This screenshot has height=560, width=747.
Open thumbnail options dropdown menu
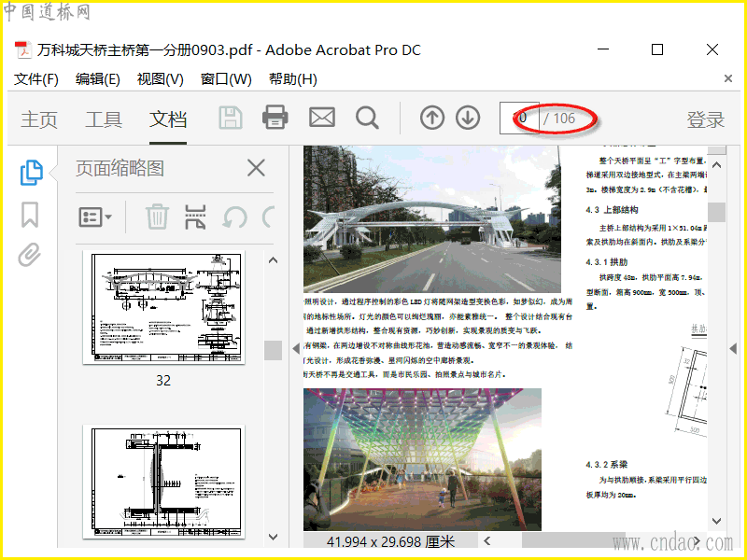pyautogui.click(x=95, y=217)
